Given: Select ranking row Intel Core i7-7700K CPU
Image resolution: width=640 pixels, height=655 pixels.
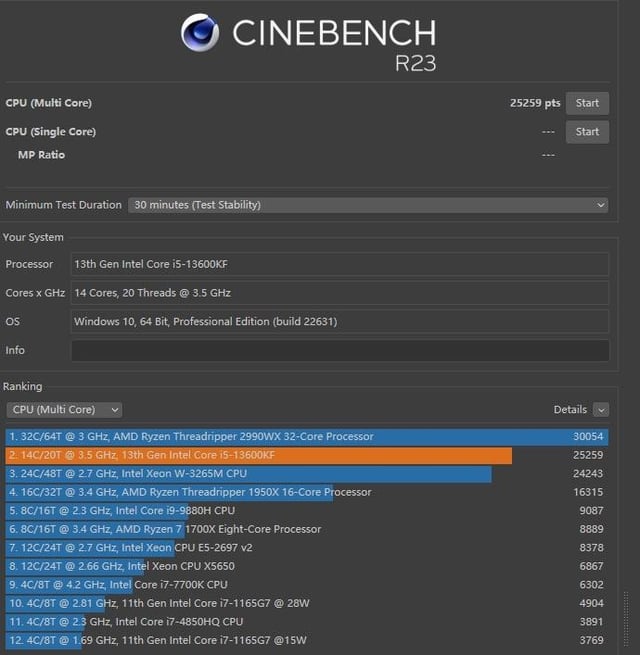Looking at the screenshot, I should tap(307, 584).
